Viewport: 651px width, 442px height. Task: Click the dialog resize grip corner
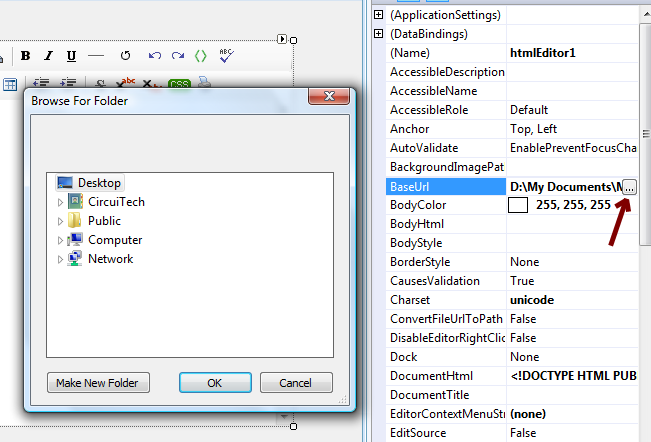pyautogui.click(x=343, y=400)
